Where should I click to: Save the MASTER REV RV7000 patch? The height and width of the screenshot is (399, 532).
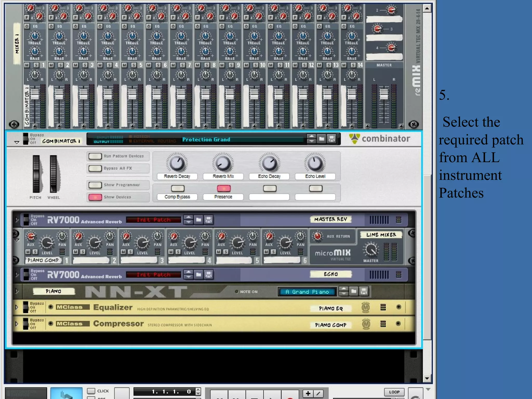[x=208, y=220]
